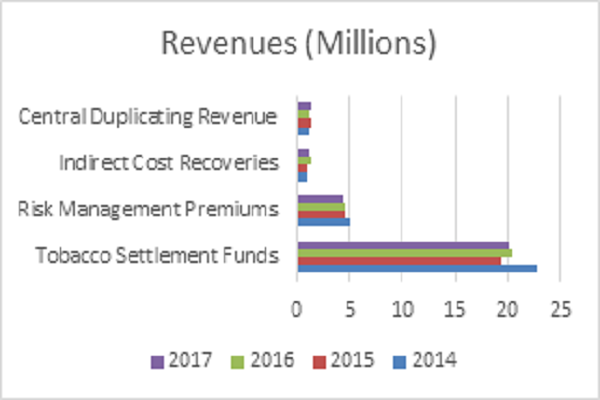Select the chart title Revenues (Millions)
Screen dimensions: 600x400
pyautogui.click(x=299, y=42)
